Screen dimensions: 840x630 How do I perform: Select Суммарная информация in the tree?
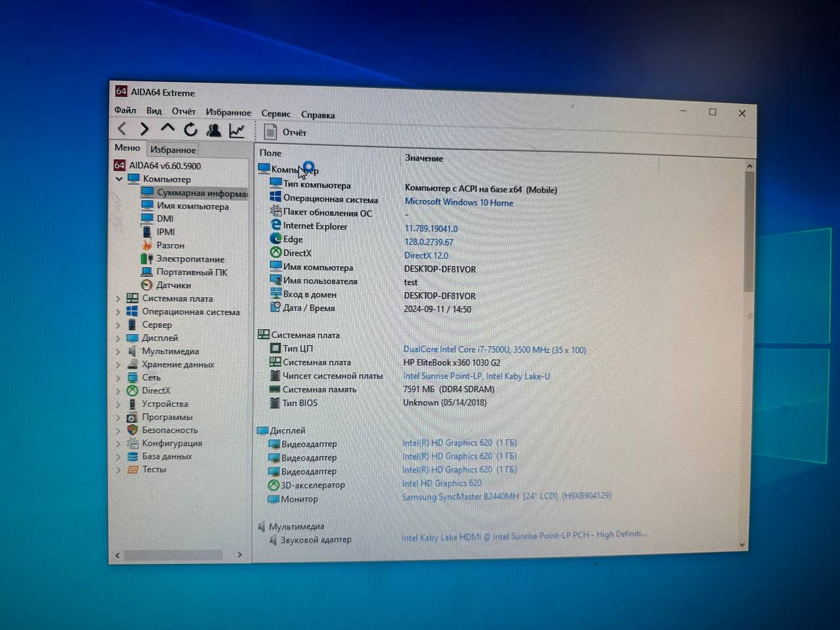(194, 192)
